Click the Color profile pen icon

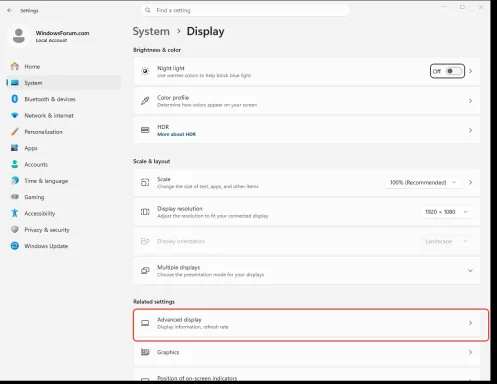tap(145, 101)
